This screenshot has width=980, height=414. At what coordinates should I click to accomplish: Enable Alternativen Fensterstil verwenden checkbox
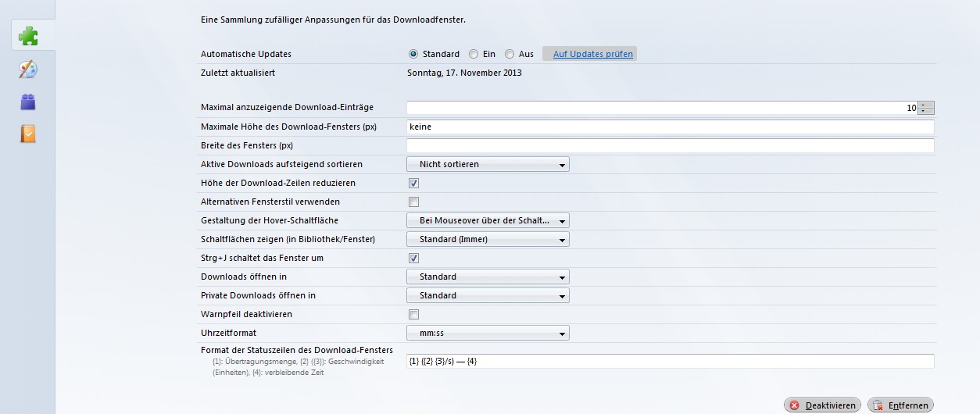tap(414, 202)
